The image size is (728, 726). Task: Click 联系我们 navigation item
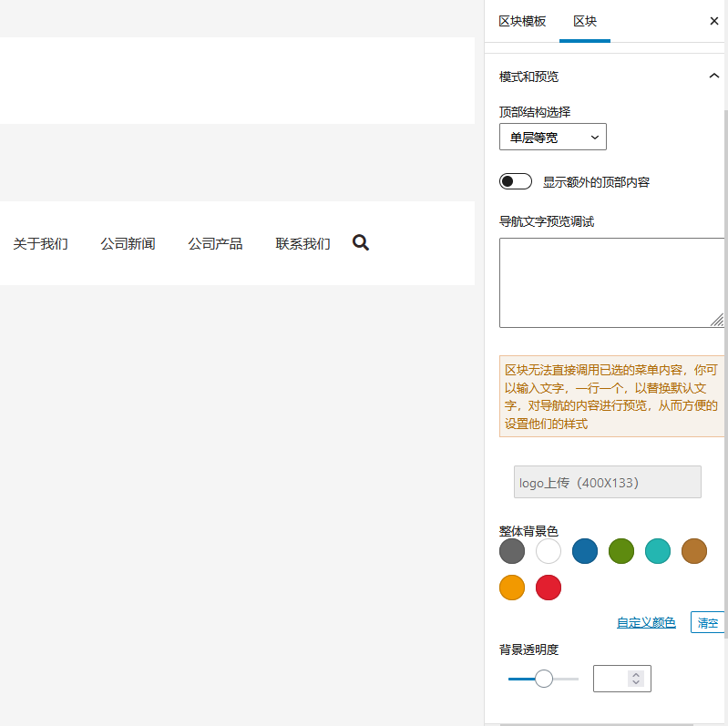coord(302,244)
